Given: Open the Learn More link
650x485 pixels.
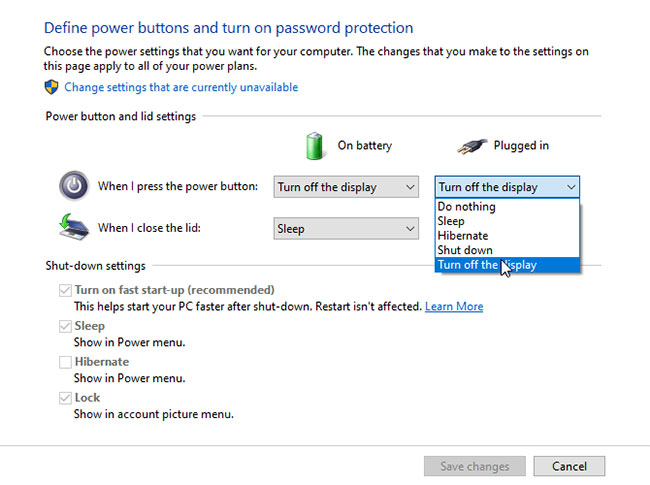Looking at the screenshot, I should 454,306.
